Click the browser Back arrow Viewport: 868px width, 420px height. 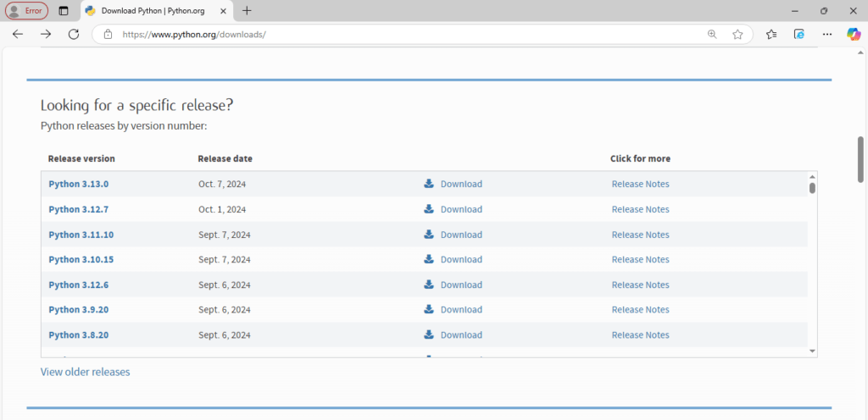(x=18, y=34)
